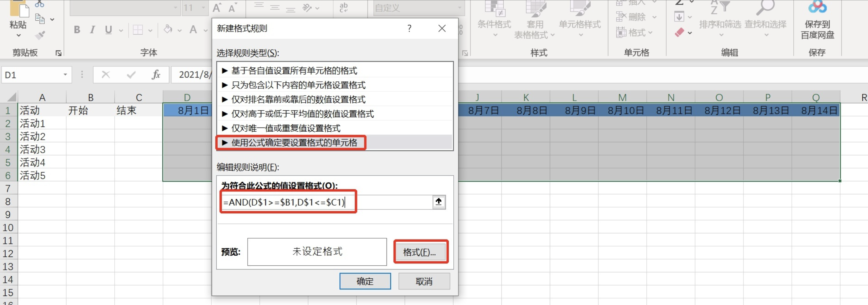Click the formula bar Cancel X icon
The image size is (868, 305).
click(106, 75)
